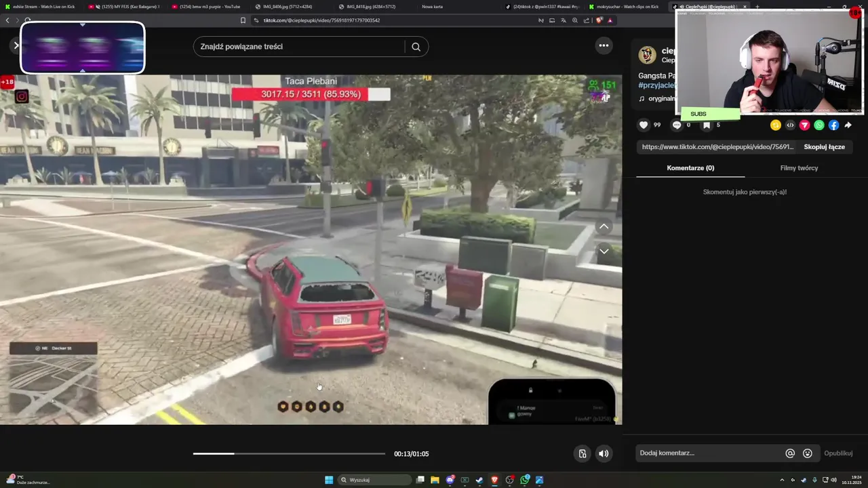
Task: Click the original sound music link
Action: point(658,99)
